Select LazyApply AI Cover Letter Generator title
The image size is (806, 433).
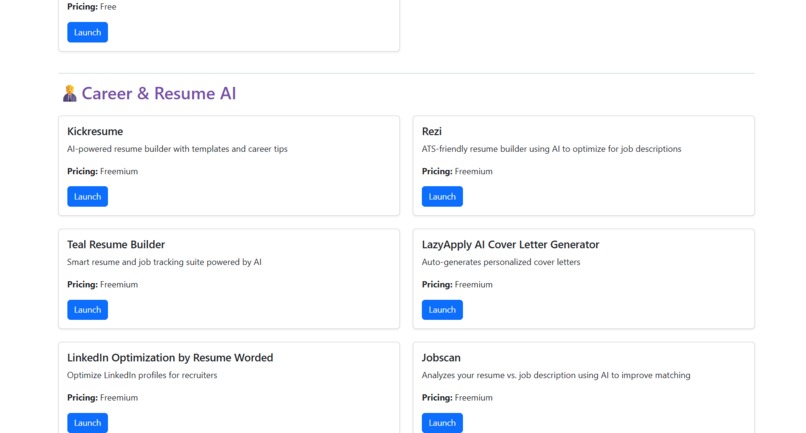(510, 244)
